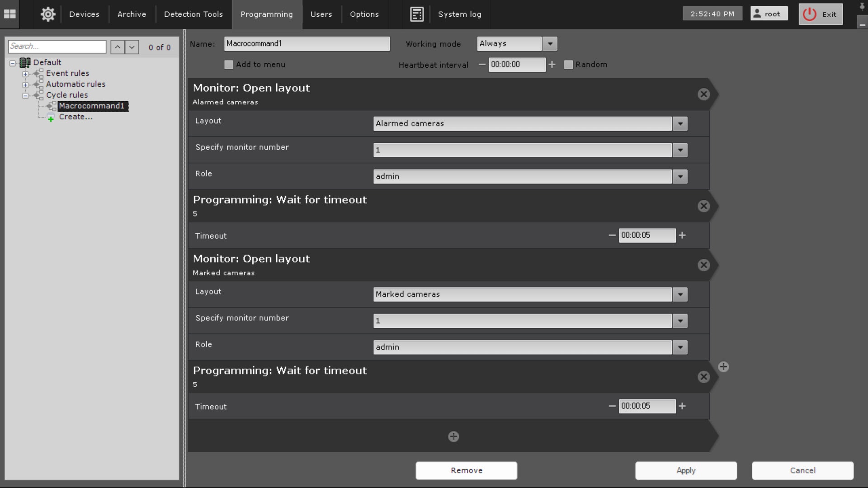Open the layouts grid icon
The height and width of the screenshot is (488, 868).
click(10, 14)
